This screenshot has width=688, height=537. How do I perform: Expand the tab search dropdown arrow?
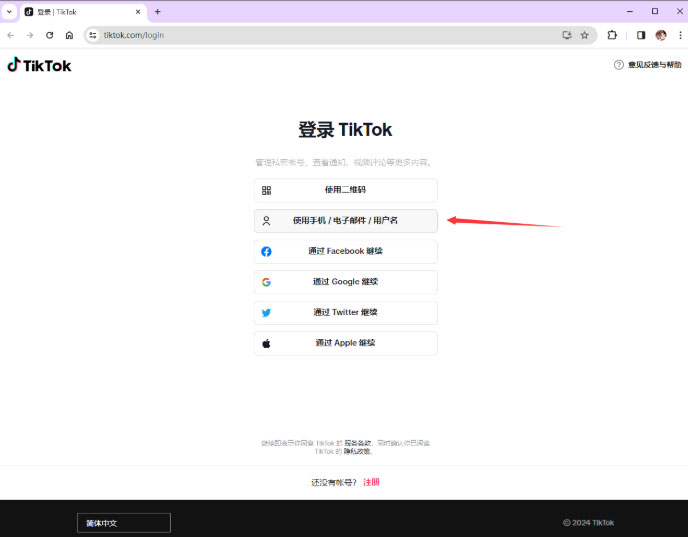tap(9, 12)
